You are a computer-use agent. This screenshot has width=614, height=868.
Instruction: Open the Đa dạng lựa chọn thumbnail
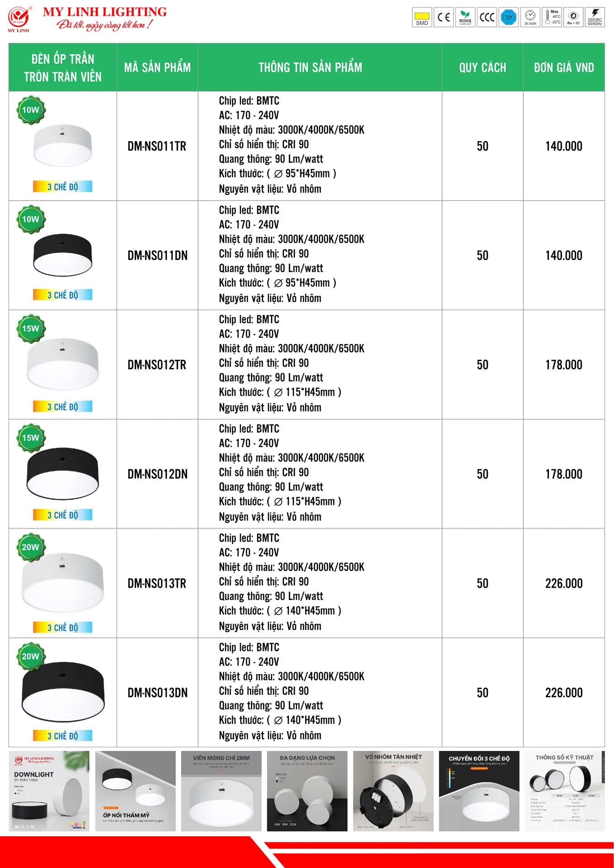coord(307,791)
